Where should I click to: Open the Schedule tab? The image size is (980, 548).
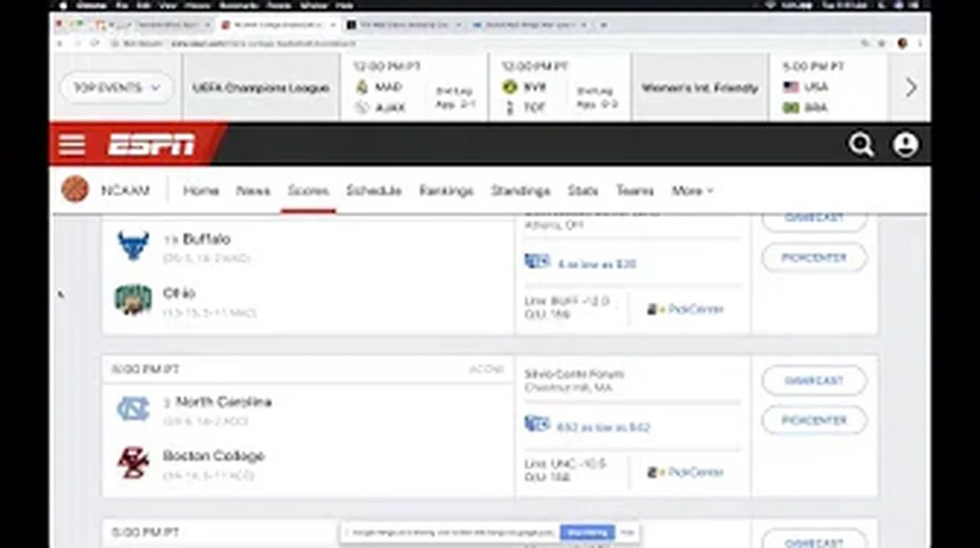pos(374,191)
